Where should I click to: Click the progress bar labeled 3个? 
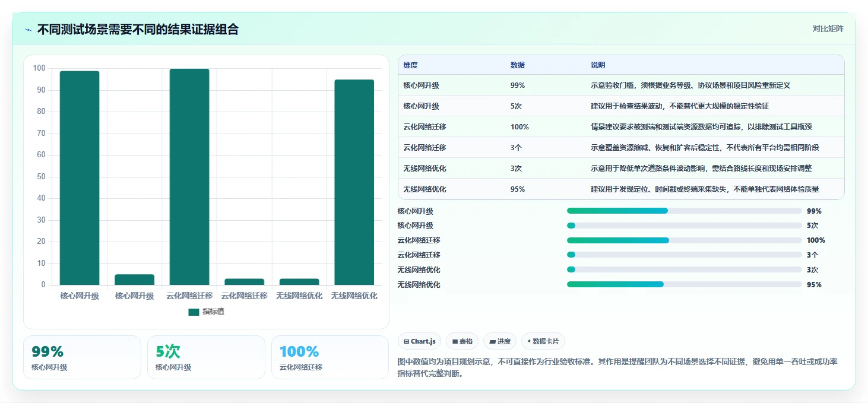point(684,255)
